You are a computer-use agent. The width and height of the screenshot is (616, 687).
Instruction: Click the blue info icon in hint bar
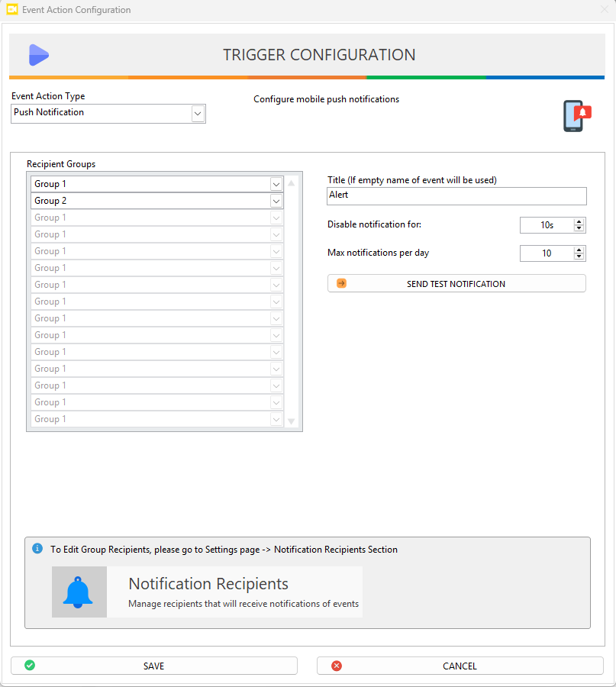(x=37, y=549)
